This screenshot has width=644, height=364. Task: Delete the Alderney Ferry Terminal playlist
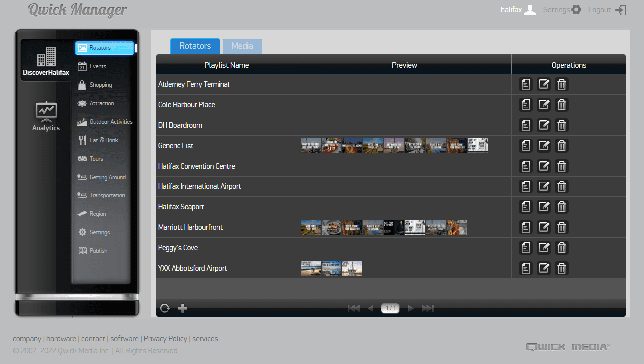(x=562, y=84)
